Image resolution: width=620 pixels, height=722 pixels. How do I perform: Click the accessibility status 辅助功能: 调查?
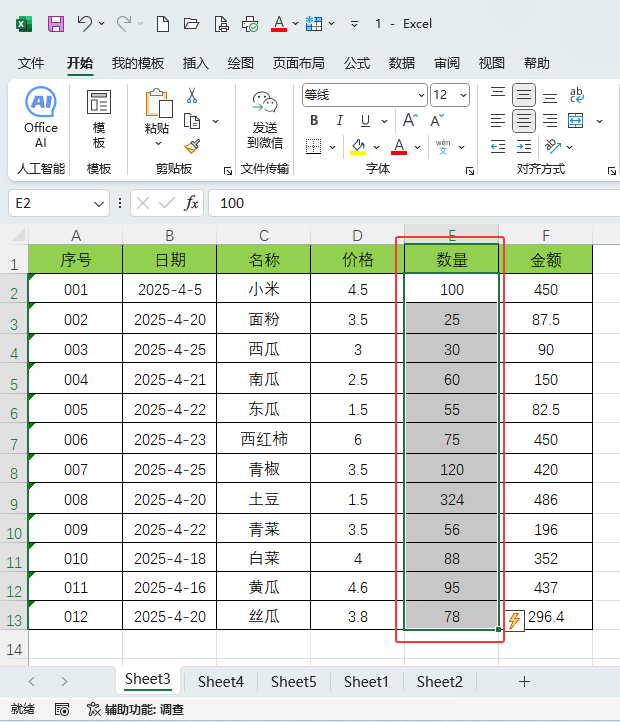point(135,710)
